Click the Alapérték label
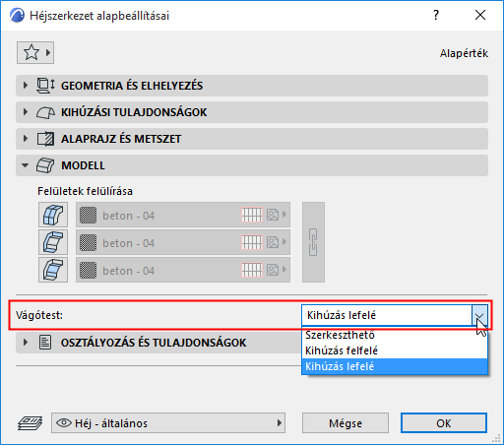The image size is (504, 445). (464, 53)
